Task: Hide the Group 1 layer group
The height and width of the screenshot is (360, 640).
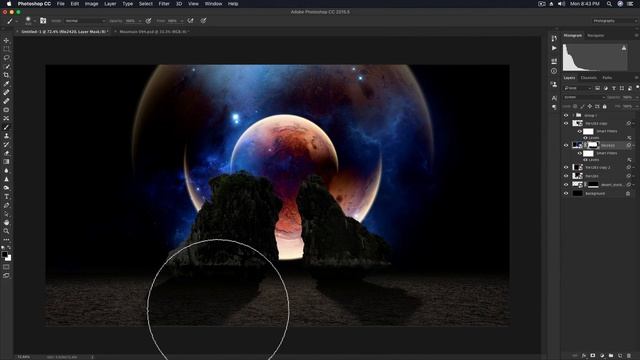Action: 566,116
